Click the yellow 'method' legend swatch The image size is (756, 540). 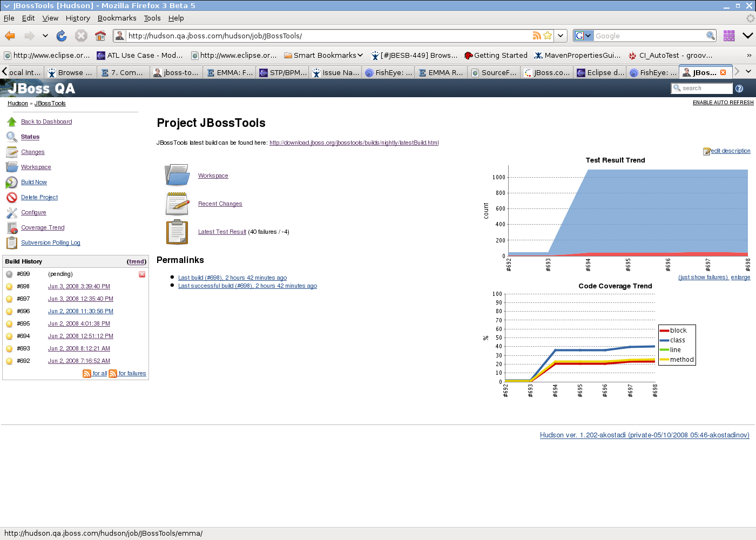coord(664,360)
